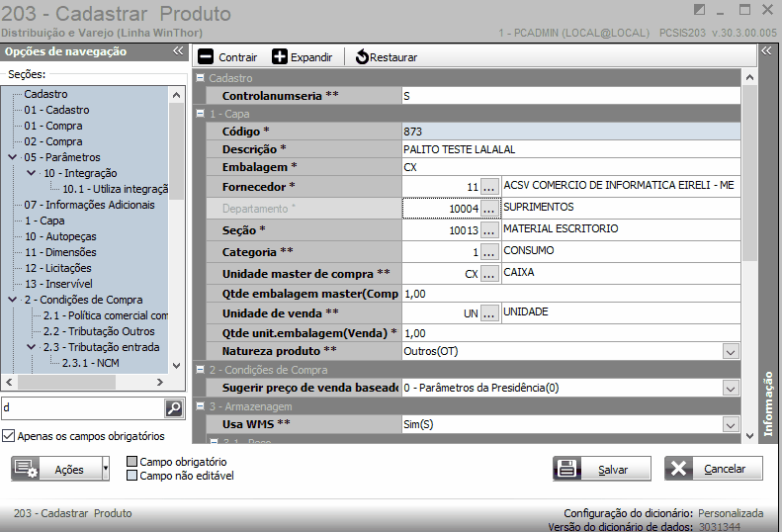Open the Usa WMS dropdown
782x532 pixels.
[x=731, y=425]
